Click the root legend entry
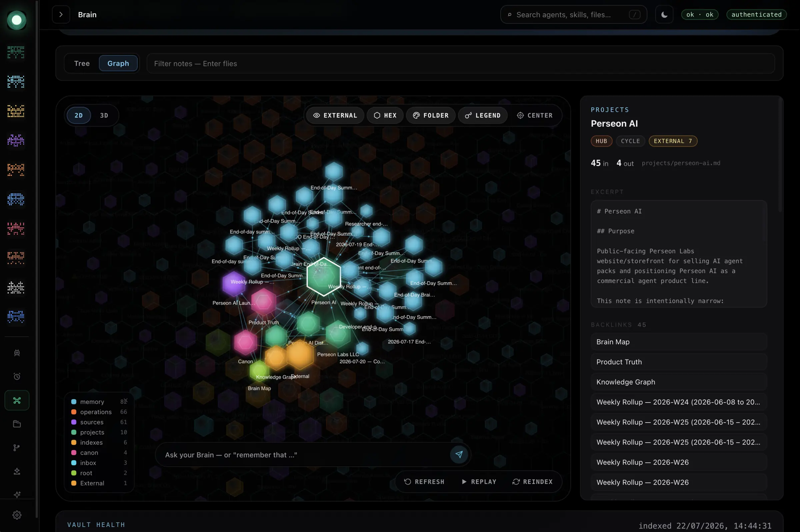 point(99,473)
